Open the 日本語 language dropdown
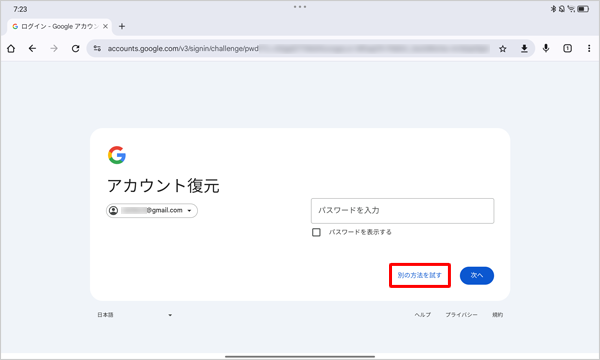Image resolution: width=600 pixels, height=360 pixels. [x=135, y=315]
